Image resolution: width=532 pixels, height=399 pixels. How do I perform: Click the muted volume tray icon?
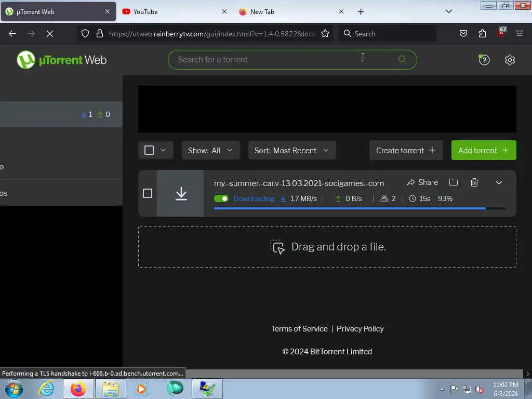pyautogui.click(x=480, y=390)
